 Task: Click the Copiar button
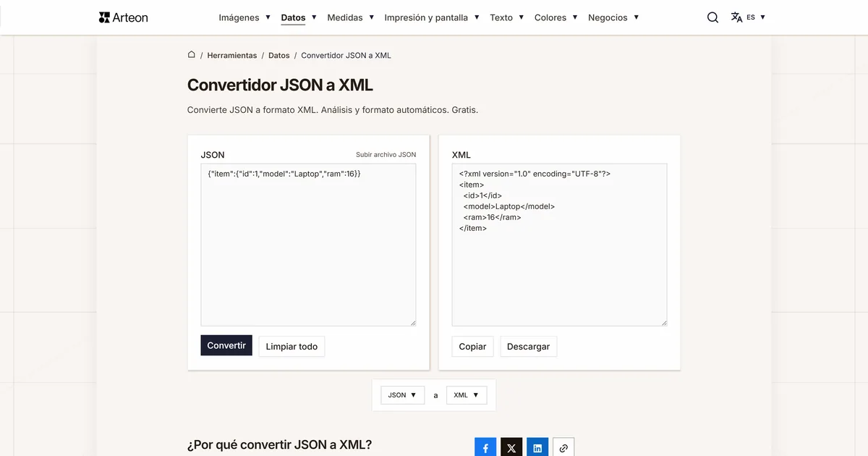point(472,347)
